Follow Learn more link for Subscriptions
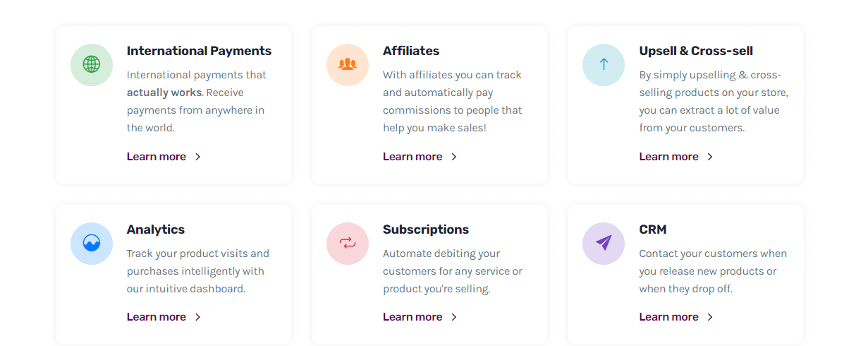 (x=412, y=317)
